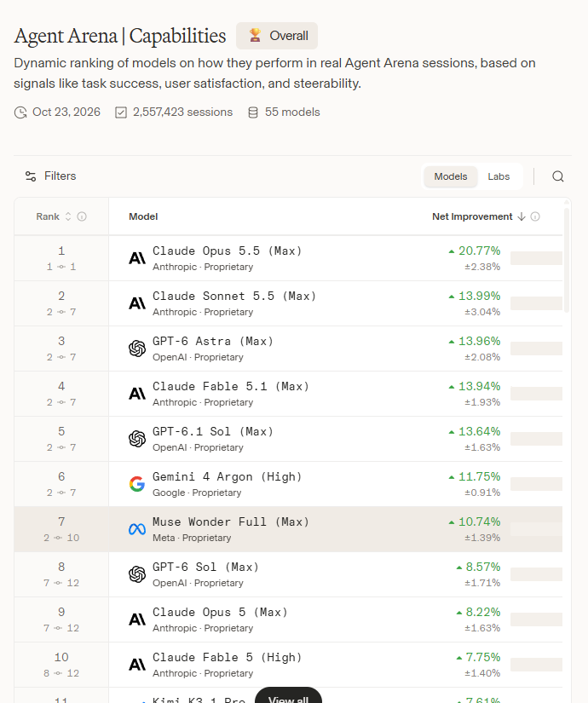
Task: Click the OpenAI logo for GPT-6 Sol (Max)
Action: (x=137, y=574)
